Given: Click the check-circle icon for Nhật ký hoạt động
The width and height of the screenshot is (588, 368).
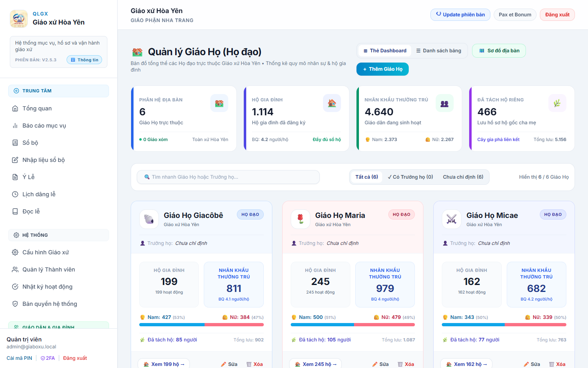Looking at the screenshot, I should 15,287.
